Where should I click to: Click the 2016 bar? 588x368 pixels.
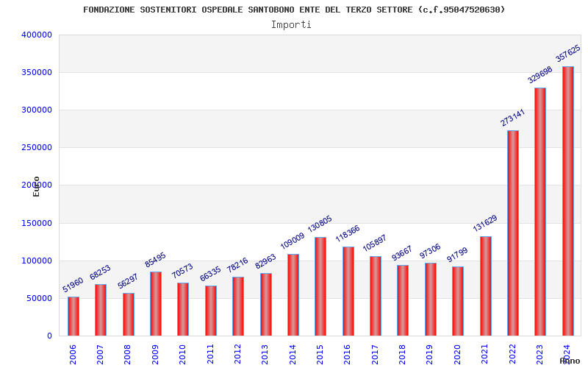(348, 291)
